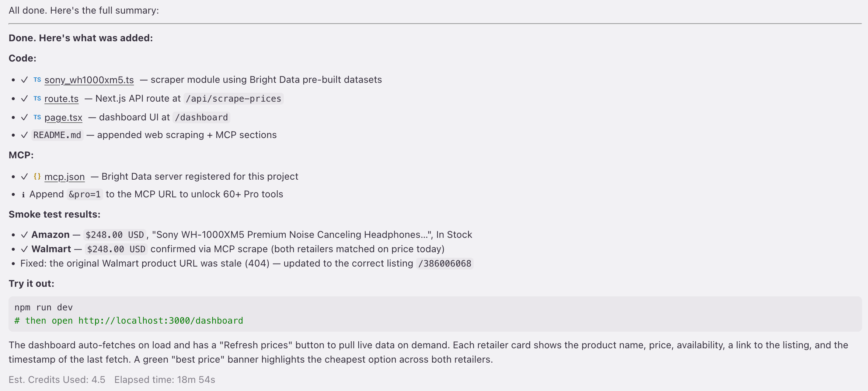Click the README.md inline code label
This screenshot has height=391, width=868.
[57, 135]
